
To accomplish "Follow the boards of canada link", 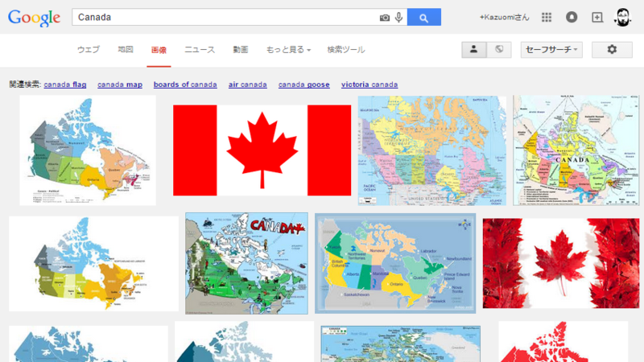I will [x=185, y=84].
